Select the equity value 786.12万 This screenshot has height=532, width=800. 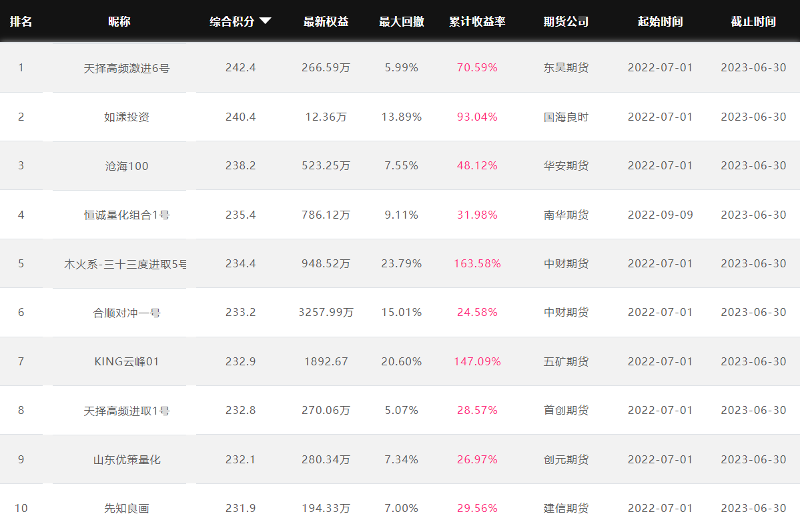[326, 215]
